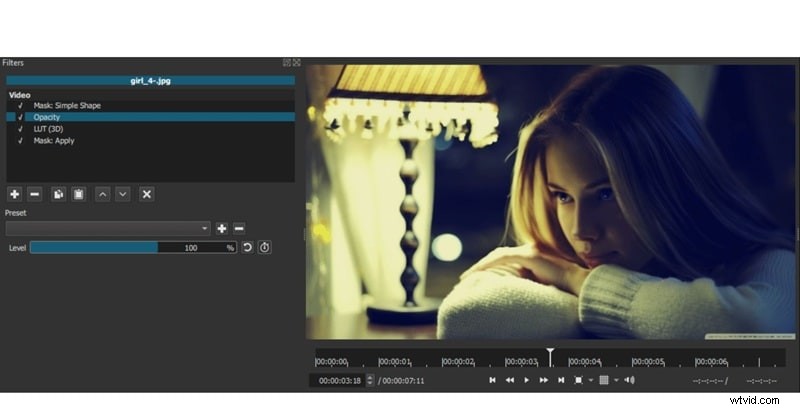The width and height of the screenshot is (800, 410).
Task: Reset the Level value to default
Action: coord(247,247)
